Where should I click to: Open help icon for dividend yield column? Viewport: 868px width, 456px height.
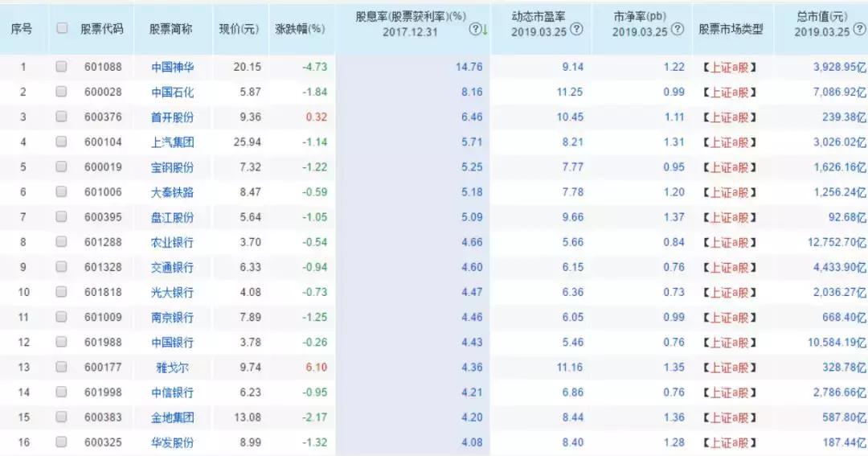[x=474, y=30]
